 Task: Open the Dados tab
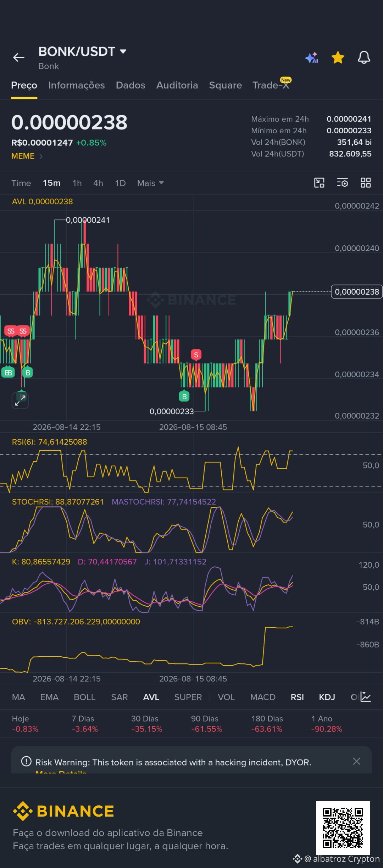131,85
